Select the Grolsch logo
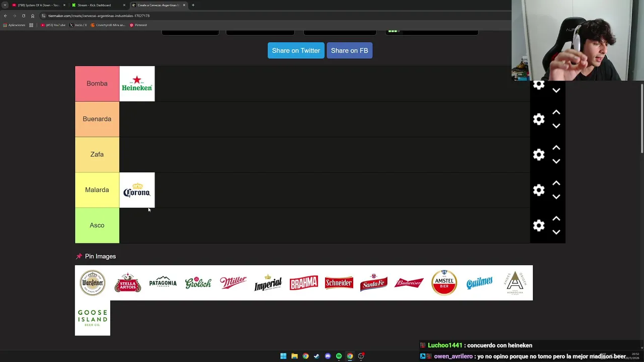The height and width of the screenshot is (362, 644). pos(198,283)
